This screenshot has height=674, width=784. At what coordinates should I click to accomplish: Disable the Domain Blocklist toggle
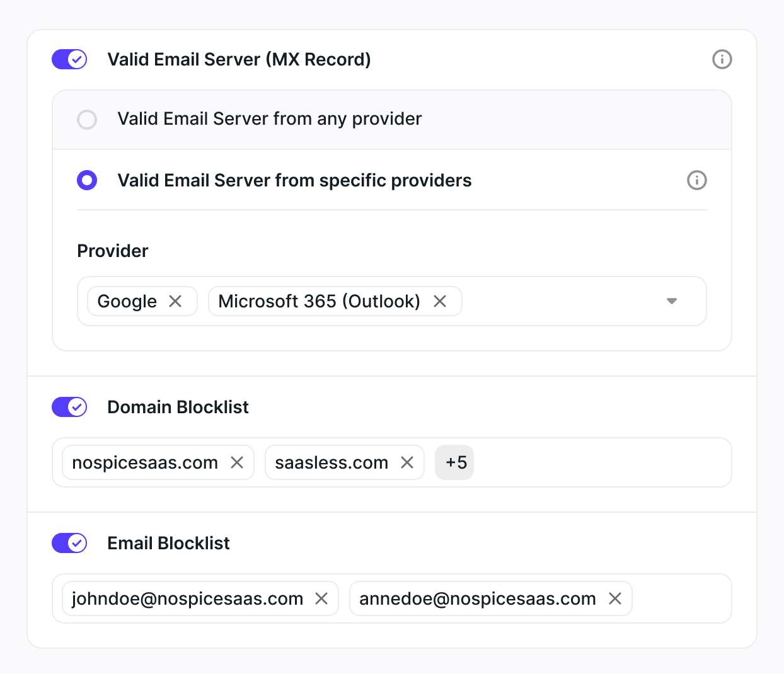pos(69,407)
